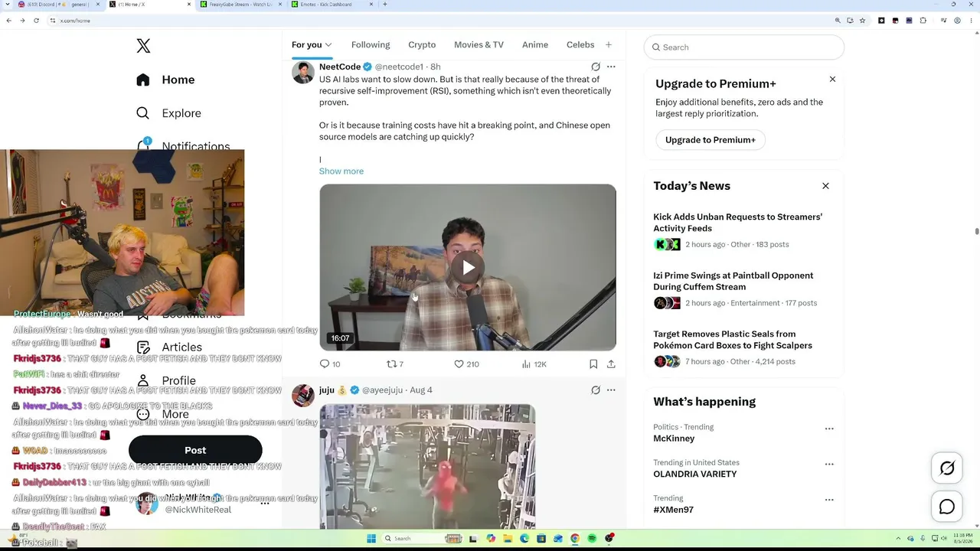The height and width of the screenshot is (551, 980).
Task: Reload the page in the browser
Action: (36, 21)
